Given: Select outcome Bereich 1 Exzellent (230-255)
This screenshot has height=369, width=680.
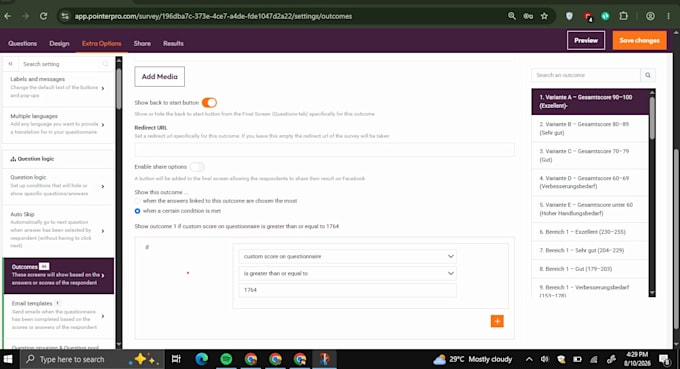Looking at the screenshot, I should [590, 232].
